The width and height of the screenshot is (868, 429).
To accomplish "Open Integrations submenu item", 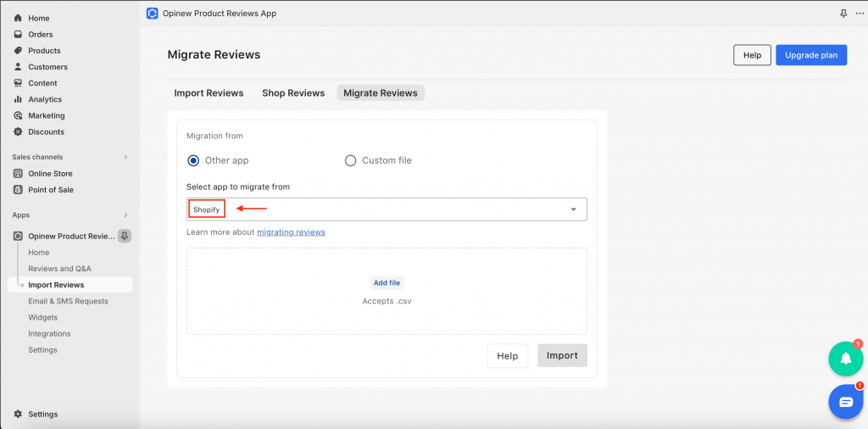I will (x=49, y=334).
